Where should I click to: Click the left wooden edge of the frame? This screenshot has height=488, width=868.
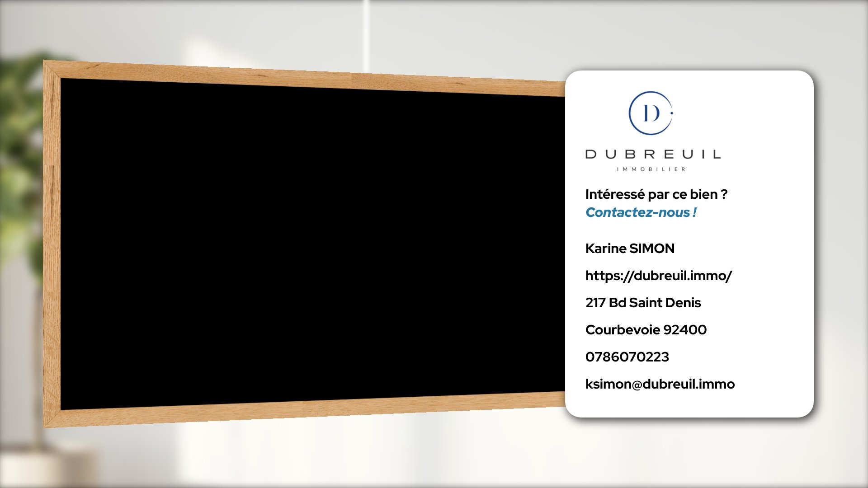pos(52,244)
